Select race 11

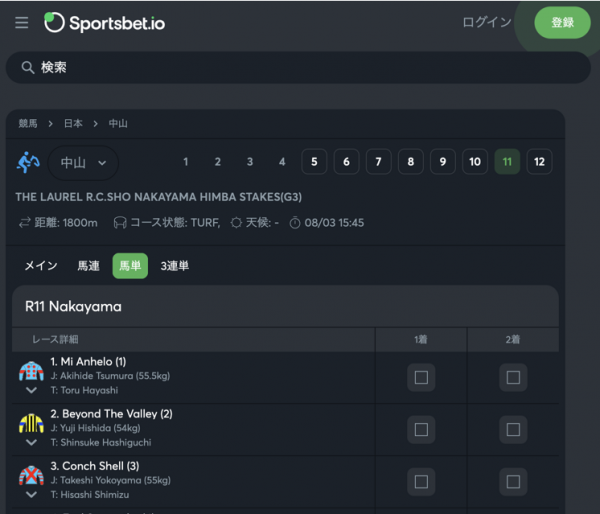coord(507,162)
